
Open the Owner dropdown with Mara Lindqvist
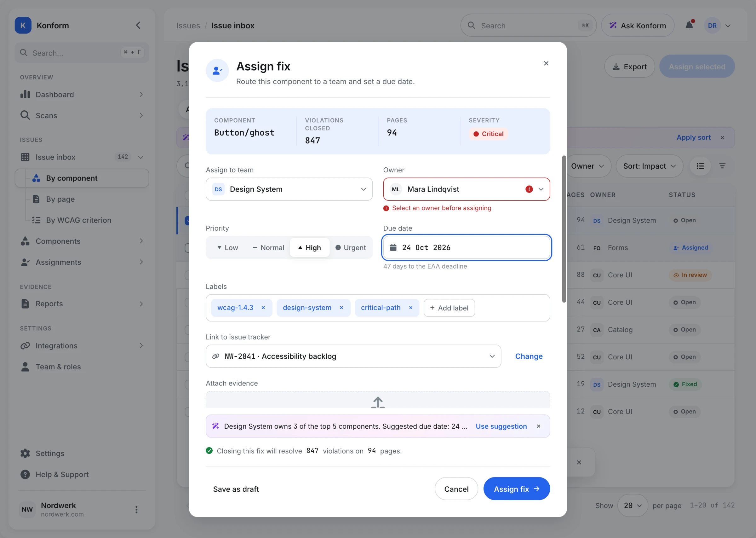pyautogui.click(x=467, y=189)
